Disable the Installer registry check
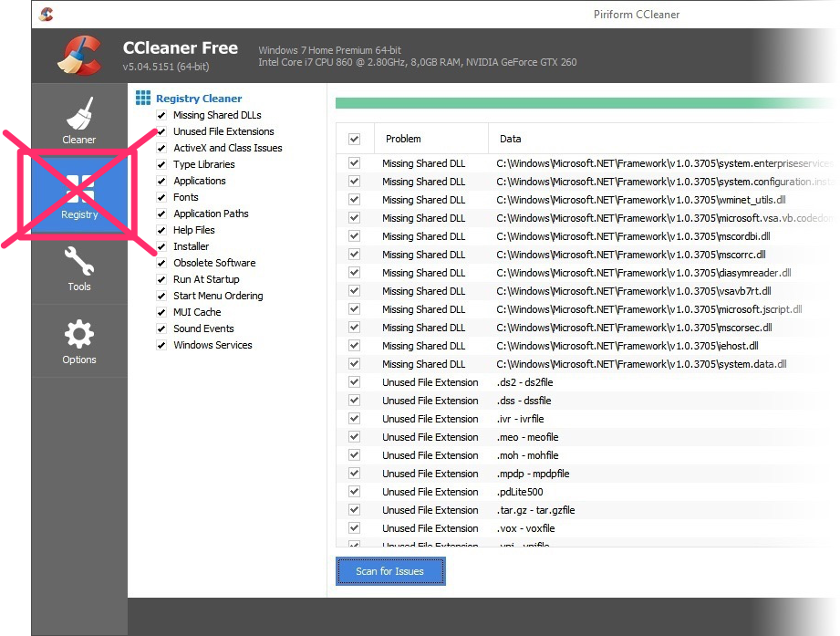This screenshot has width=840, height=636. [161, 246]
